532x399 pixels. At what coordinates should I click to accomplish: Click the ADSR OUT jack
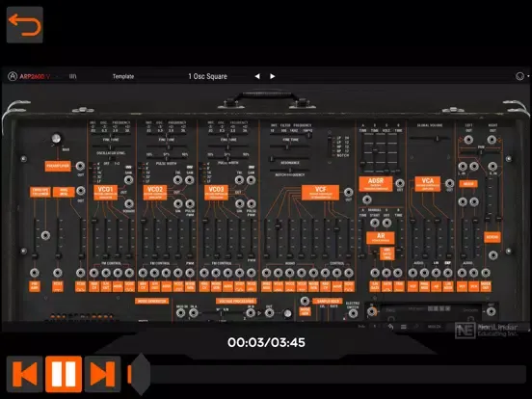pos(400,183)
